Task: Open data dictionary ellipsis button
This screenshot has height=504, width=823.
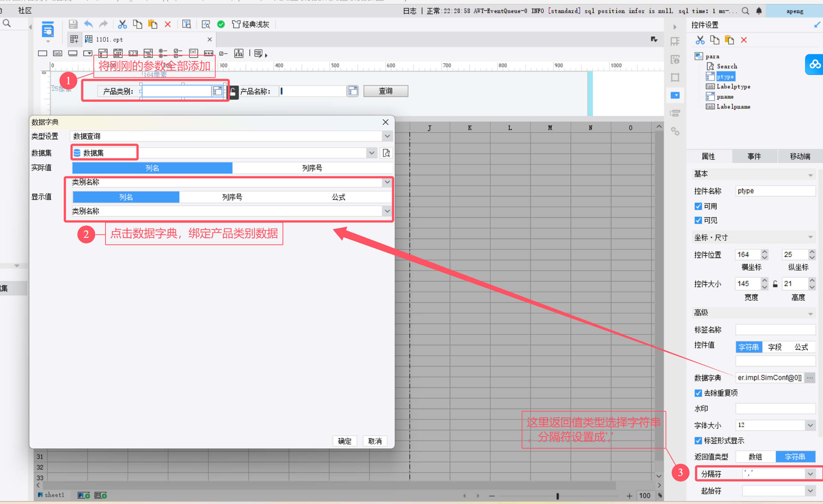Action: pyautogui.click(x=810, y=378)
